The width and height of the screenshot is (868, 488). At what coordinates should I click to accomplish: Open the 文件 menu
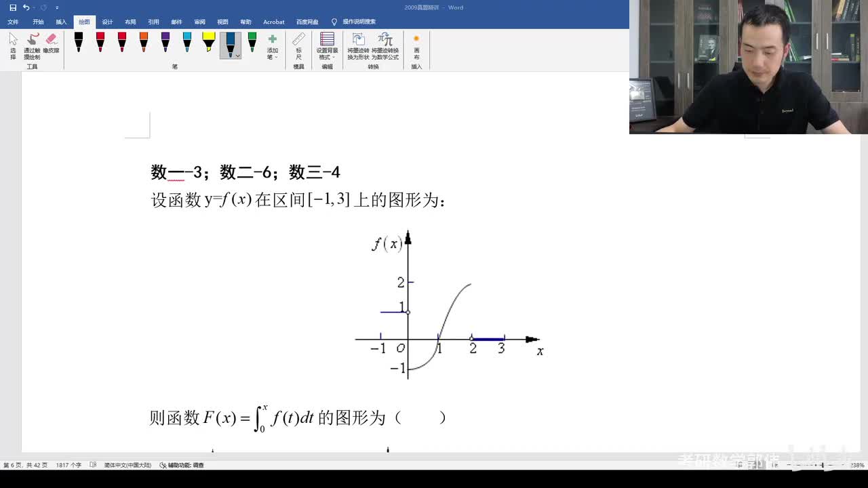tap(13, 22)
